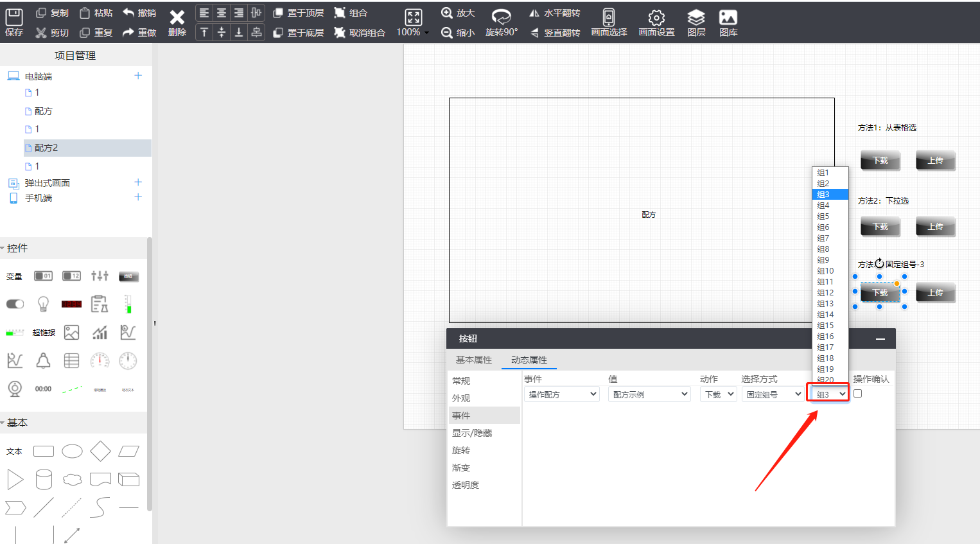Click the 保存 (Save) icon

point(13,22)
